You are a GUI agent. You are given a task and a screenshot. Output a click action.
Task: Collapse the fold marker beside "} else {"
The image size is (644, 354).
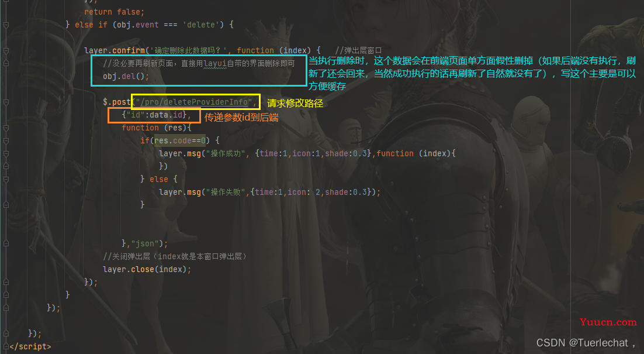click(x=6, y=179)
